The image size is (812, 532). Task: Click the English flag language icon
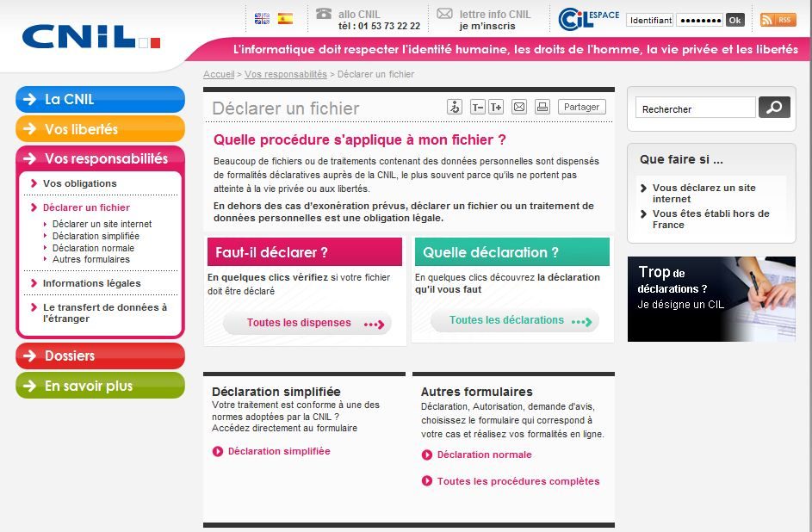point(262,18)
